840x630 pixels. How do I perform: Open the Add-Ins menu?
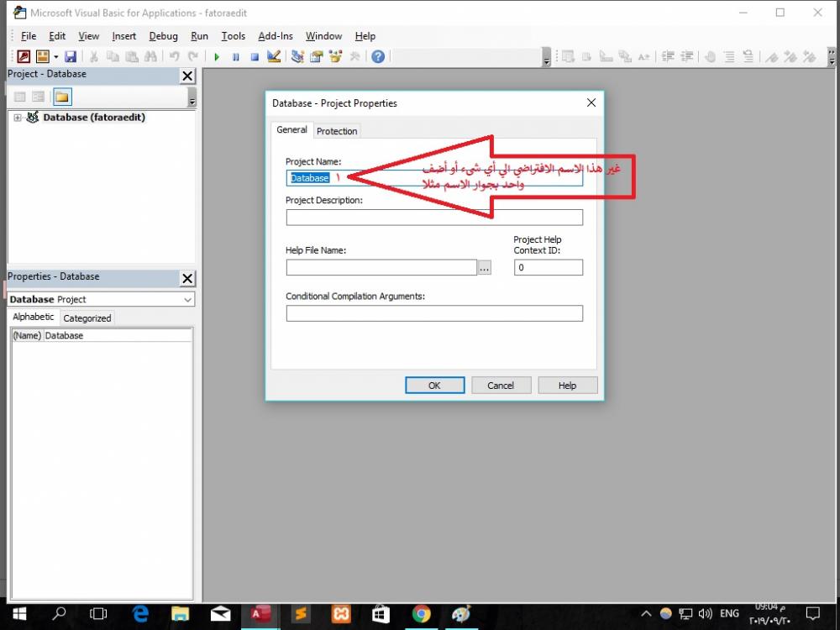click(276, 36)
